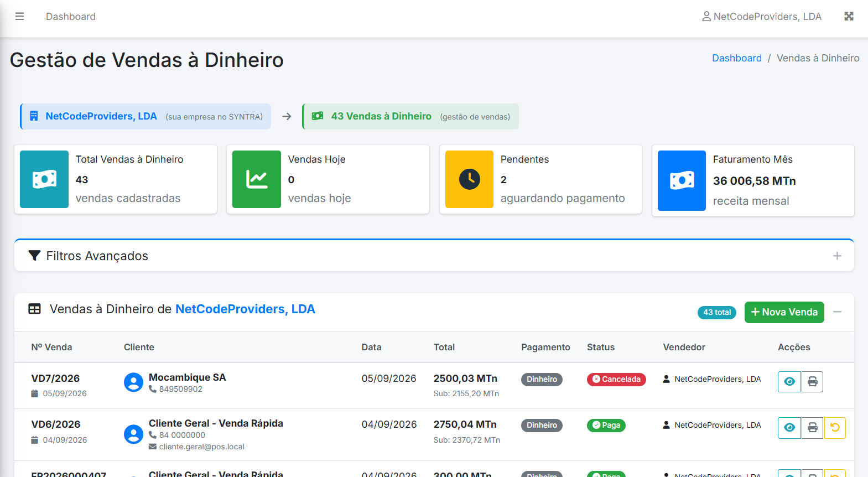Image resolution: width=868 pixels, height=477 pixels.
Task: Click total '2750,04 MTn' for VD6/2026
Action: coord(465,424)
